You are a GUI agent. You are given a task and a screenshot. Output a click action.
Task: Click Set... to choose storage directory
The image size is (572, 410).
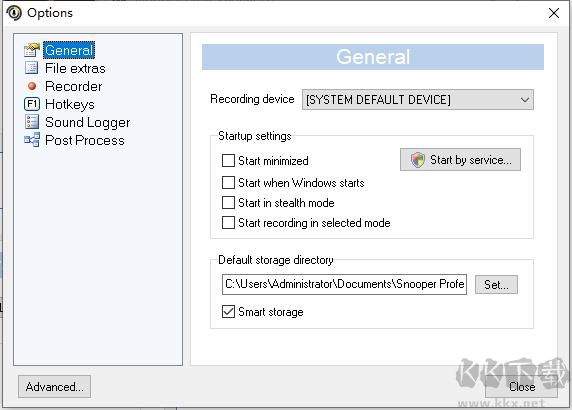pyautogui.click(x=496, y=285)
